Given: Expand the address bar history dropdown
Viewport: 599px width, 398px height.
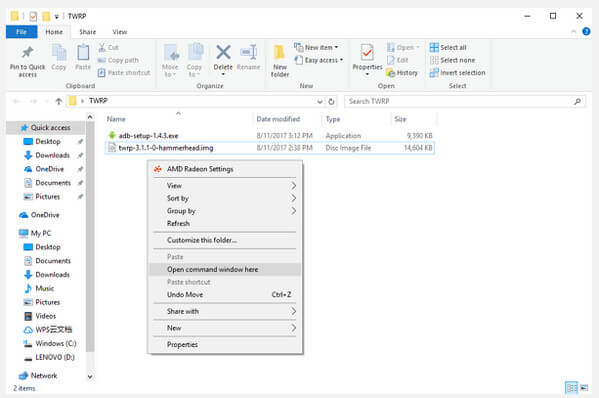Looking at the screenshot, I should pyautogui.click(x=320, y=101).
